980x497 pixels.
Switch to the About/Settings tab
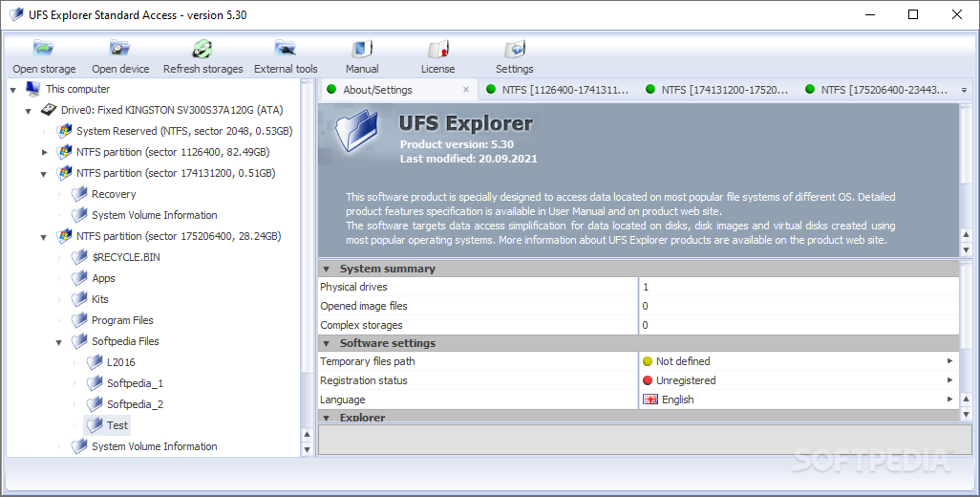tap(398, 90)
